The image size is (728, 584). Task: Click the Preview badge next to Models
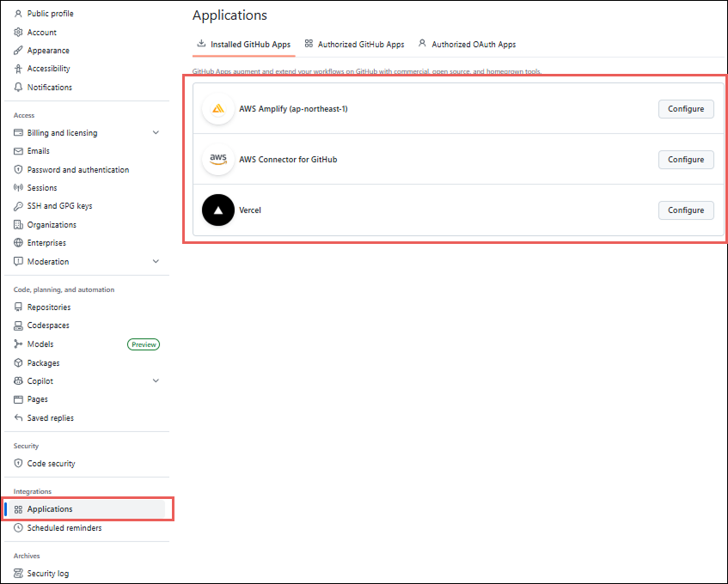(x=144, y=344)
